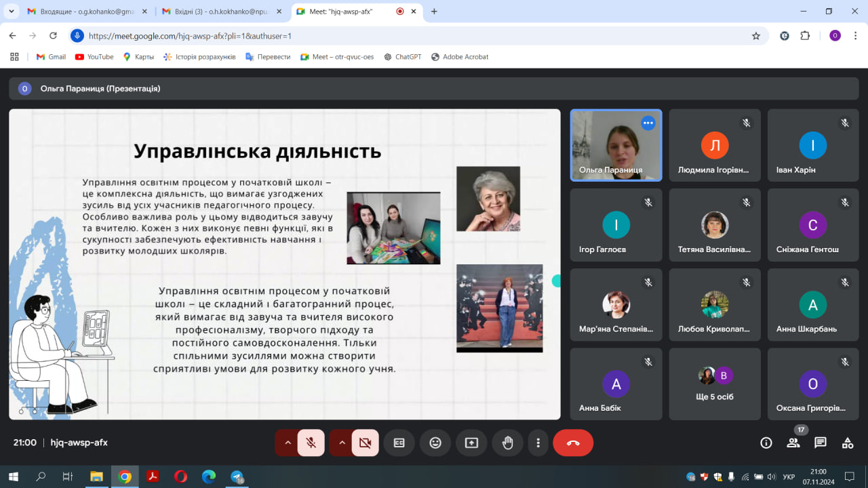Image resolution: width=868 pixels, height=488 pixels.
Task: Bookmark this page with star icon
Action: point(756,36)
